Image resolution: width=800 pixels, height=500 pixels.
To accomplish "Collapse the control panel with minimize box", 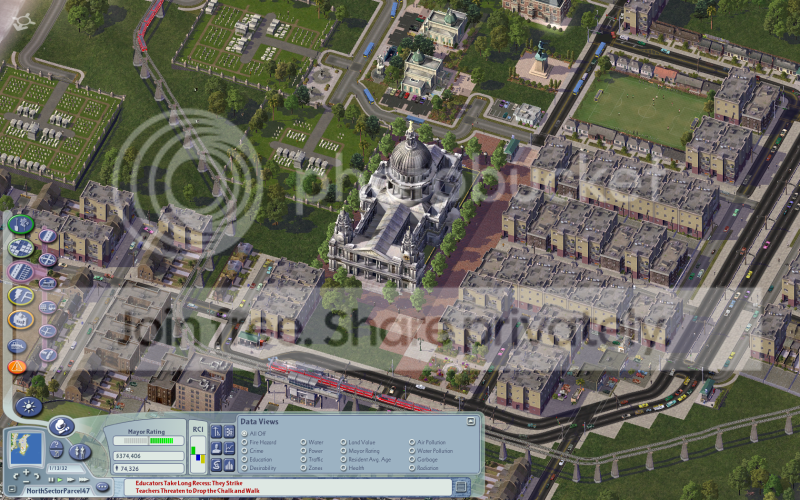I will 12,489.
